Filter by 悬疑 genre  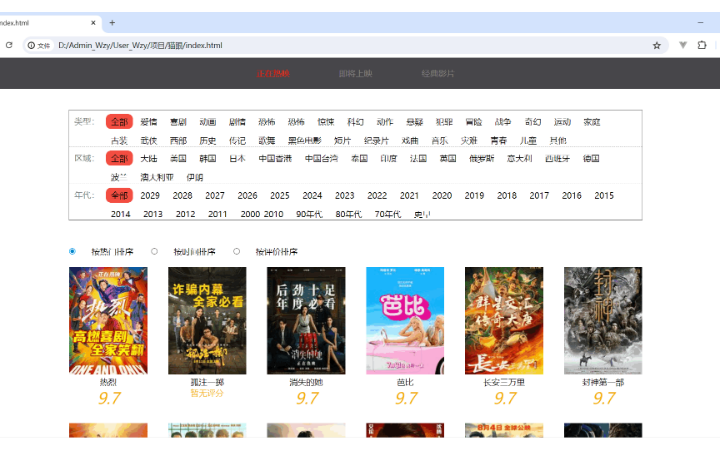coord(414,122)
